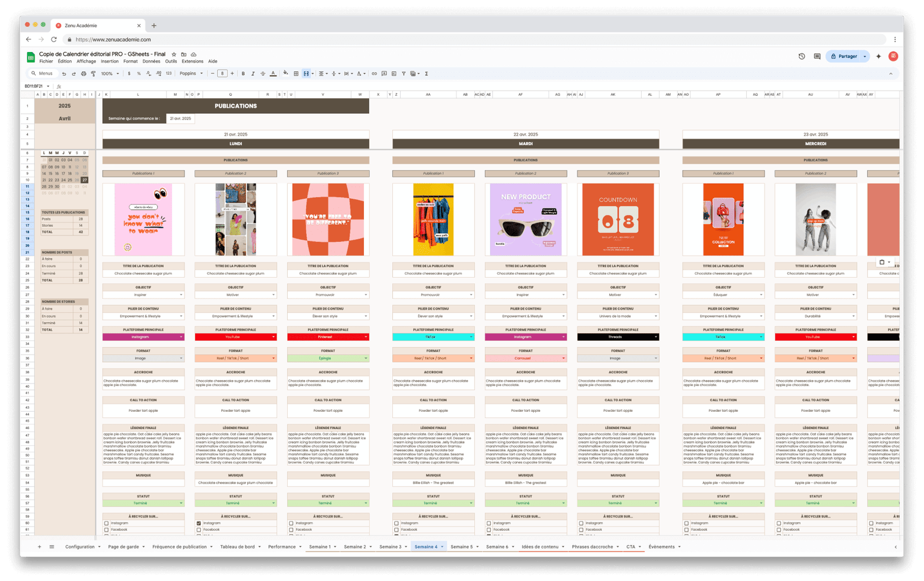Image resolution: width=924 pixels, height=581 pixels.
Task: Click the browser back arrow
Action: pyautogui.click(x=28, y=40)
